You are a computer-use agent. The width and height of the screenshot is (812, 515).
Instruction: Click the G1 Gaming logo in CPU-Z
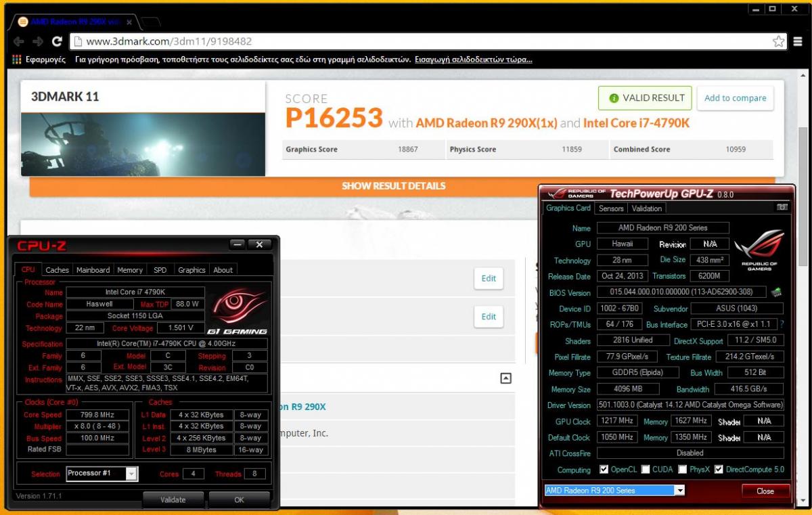click(239, 311)
